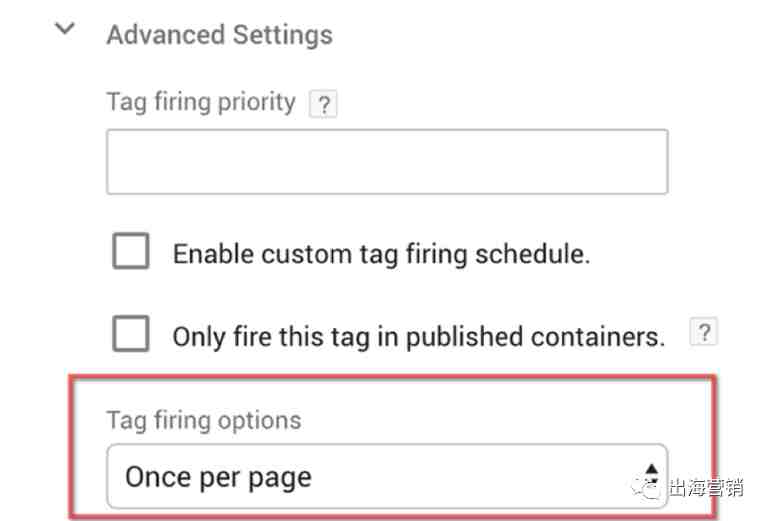Screen dimensions: 768x521
Task: Open help icon beside Tag firing priority
Action: point(323,105)
